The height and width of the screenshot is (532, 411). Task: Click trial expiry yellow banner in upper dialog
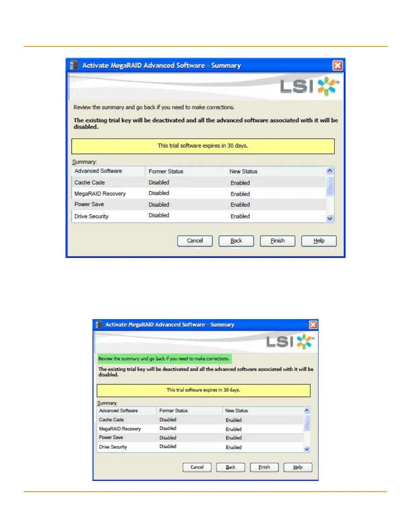(203, 146)
